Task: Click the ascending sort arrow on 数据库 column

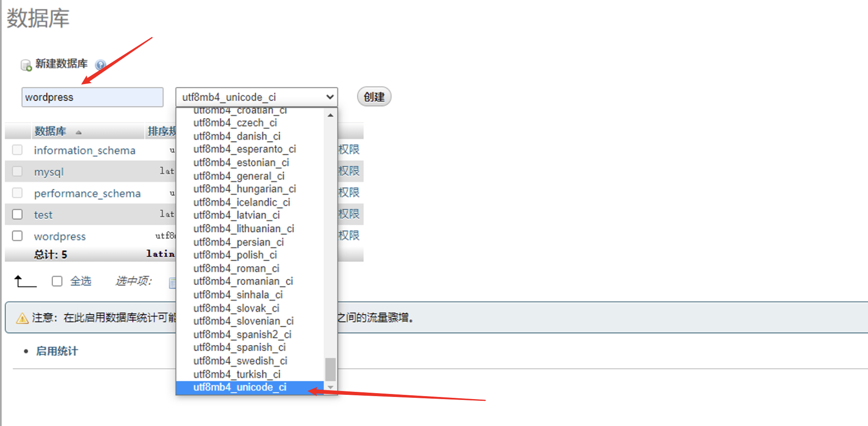Action: tap(79, 132)
